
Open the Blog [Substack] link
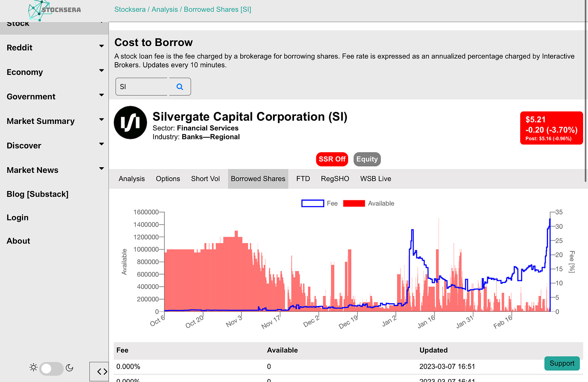point(38,194)
